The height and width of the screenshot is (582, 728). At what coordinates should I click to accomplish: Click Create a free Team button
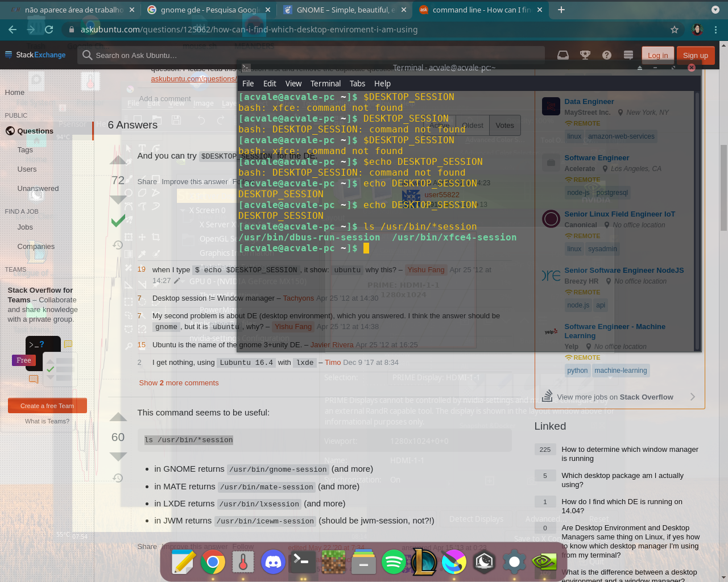47,406
